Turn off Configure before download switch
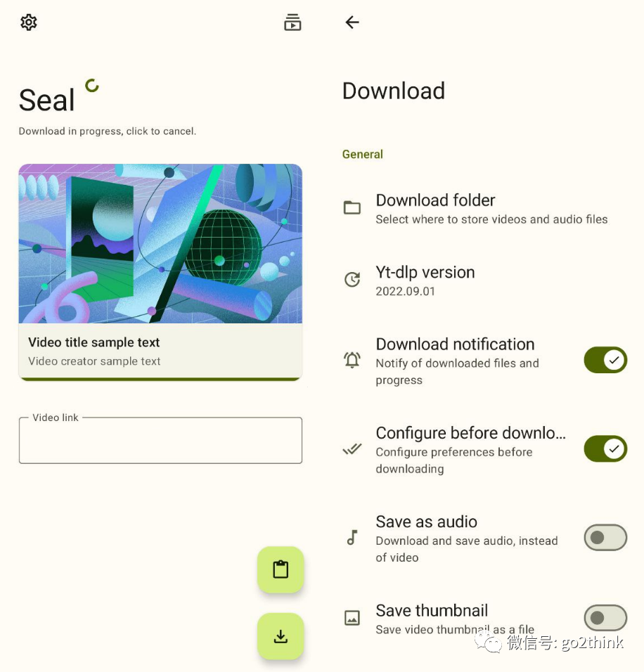 click(x=605, y=448)
